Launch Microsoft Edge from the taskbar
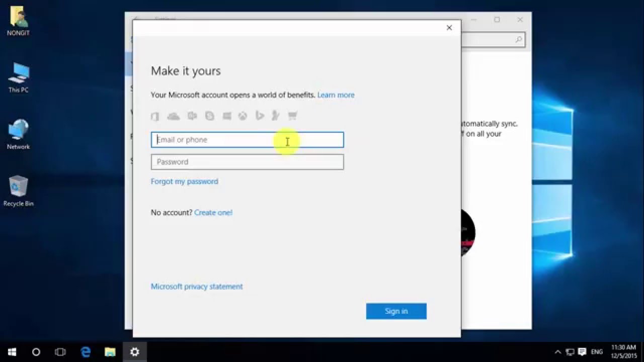This screenshot has height=362, width=644. coord(86,352)
